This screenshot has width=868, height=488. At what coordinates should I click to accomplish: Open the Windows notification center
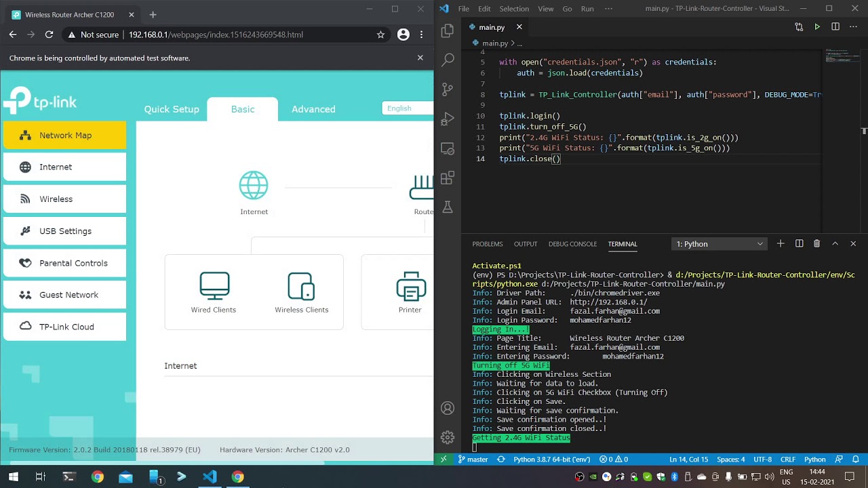coord(849,476)
